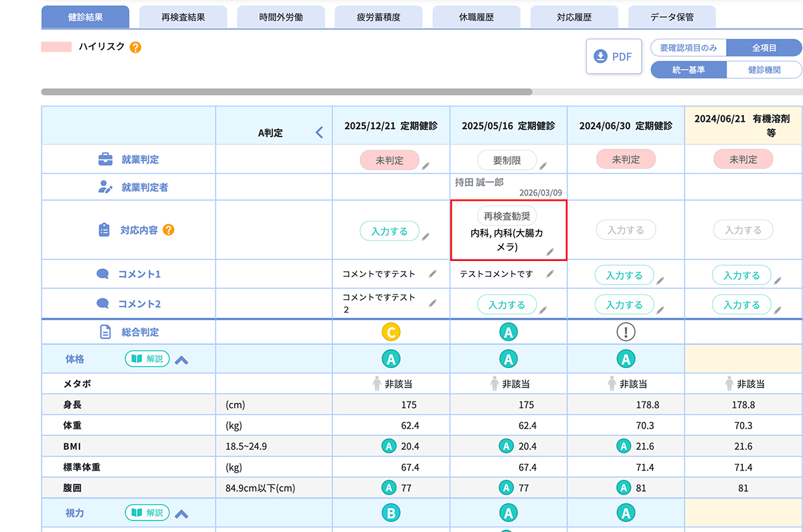Open 解説 explanation for 体格
The height and width of the screenshot is (532, 803).
tap(147, 359)
